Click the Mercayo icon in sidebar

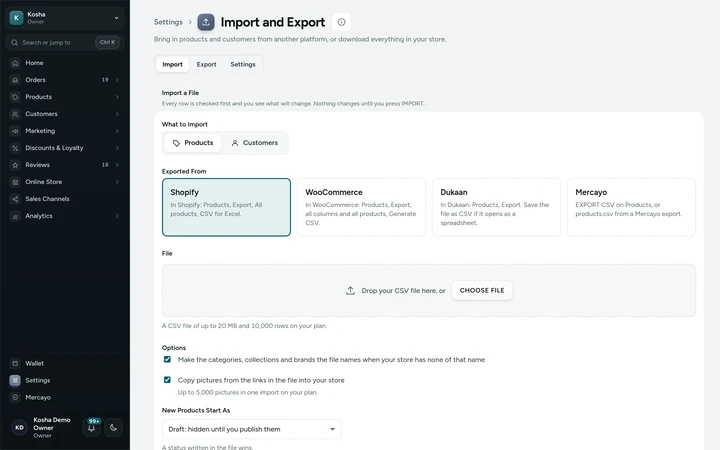(15, 397)
